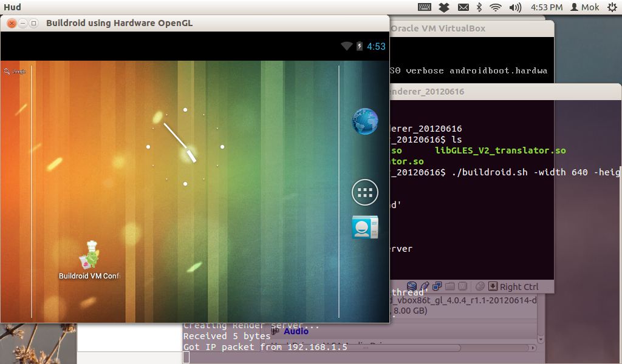Click the Audio section header in VirtualBox Manager

point(296,331)
